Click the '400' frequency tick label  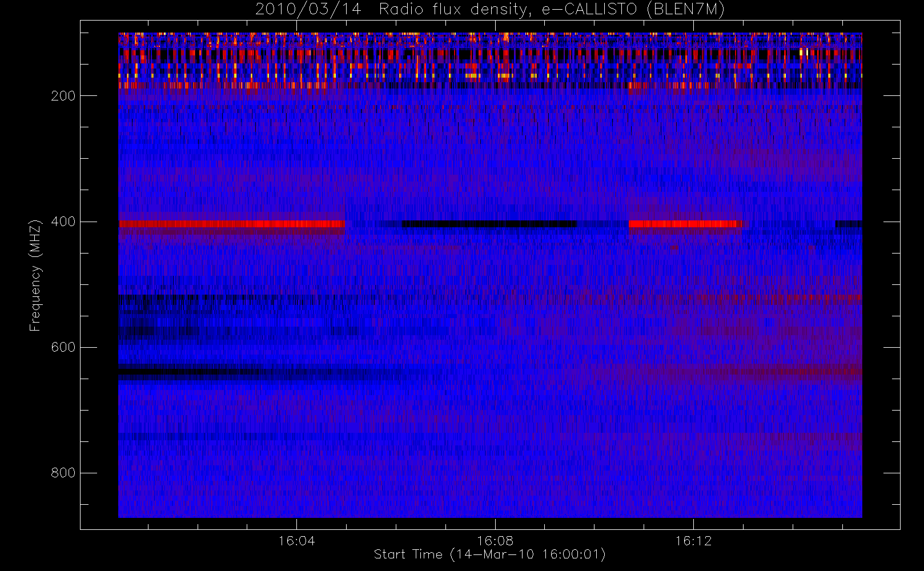click(x=63, y=222)
